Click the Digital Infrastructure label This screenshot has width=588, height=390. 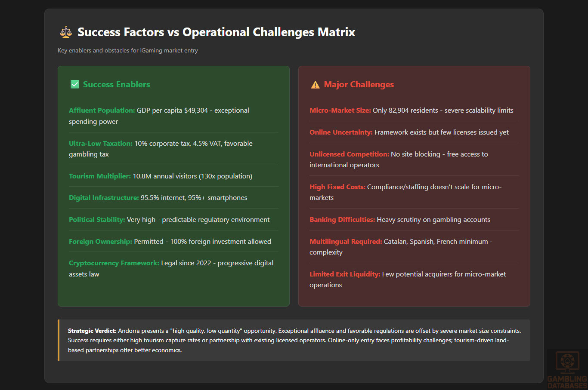pyautogui.click(x=104, y=198)
